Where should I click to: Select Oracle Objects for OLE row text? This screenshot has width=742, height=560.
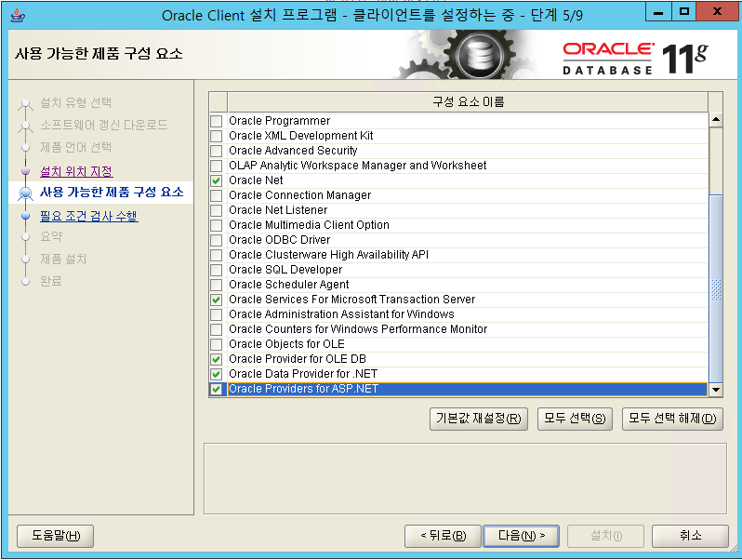point(286,344)
